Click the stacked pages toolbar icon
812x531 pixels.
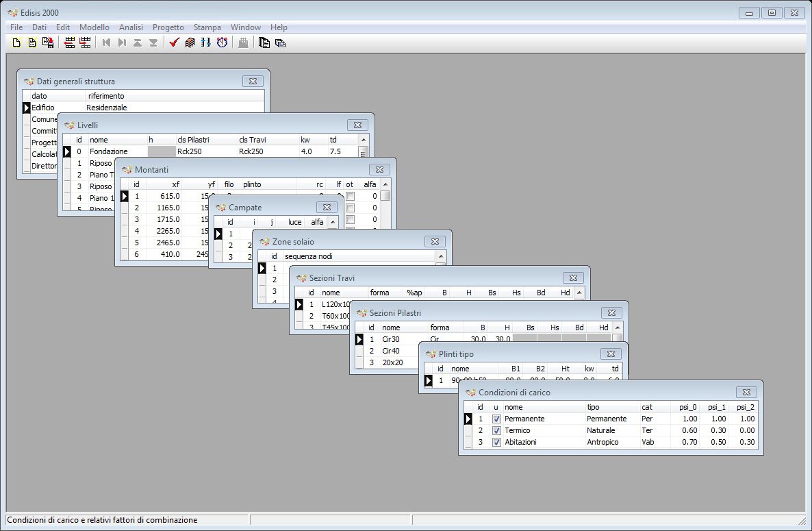[264, 43]
